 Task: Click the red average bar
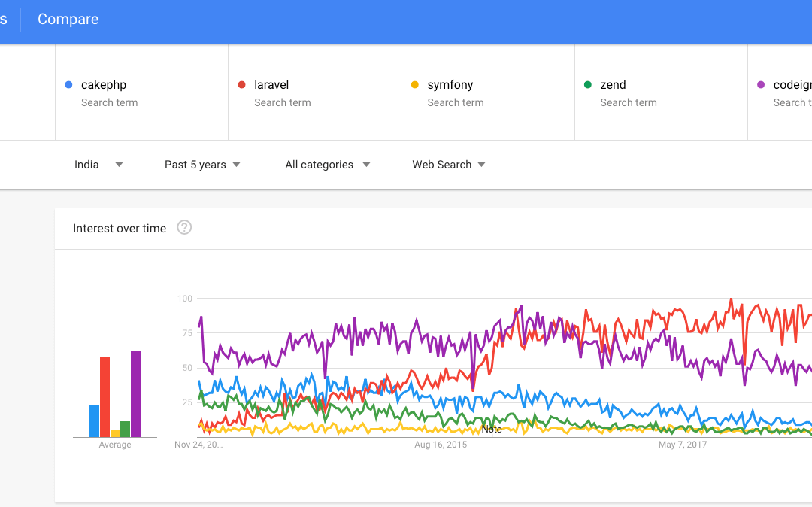[x=105, y=397]
